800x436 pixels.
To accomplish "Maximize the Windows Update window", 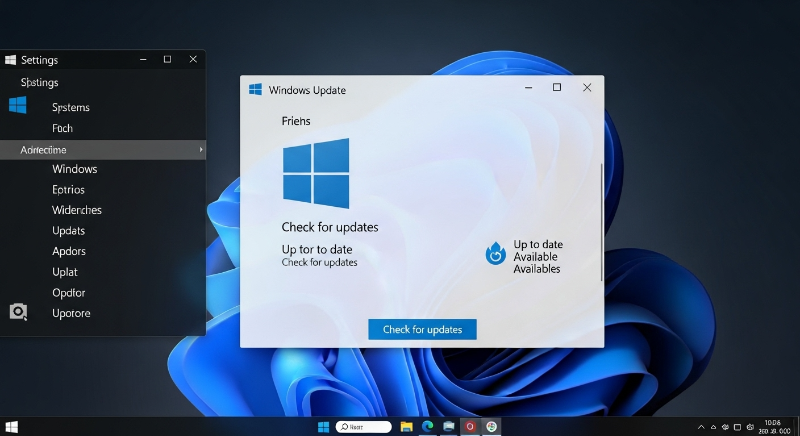I will [x=557, y=87].
